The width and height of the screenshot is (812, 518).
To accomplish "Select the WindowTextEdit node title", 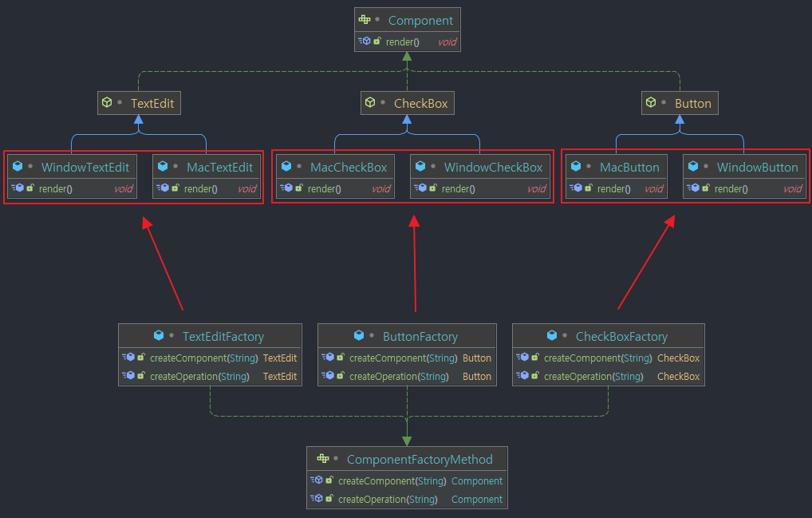I will coord(85,168).
